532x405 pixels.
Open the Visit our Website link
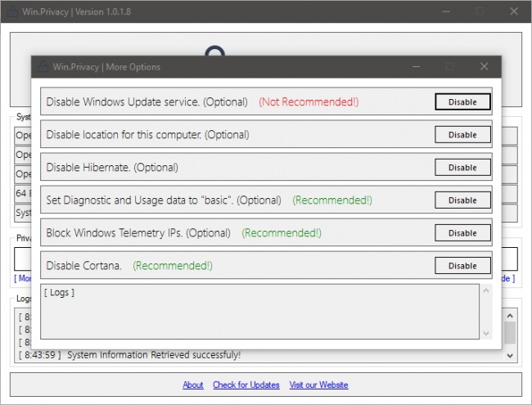318,385
